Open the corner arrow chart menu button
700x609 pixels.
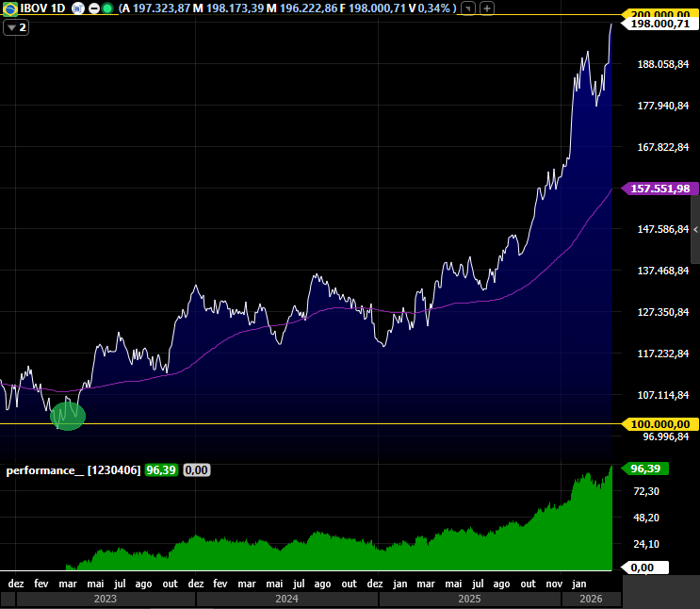pos(468,8)
